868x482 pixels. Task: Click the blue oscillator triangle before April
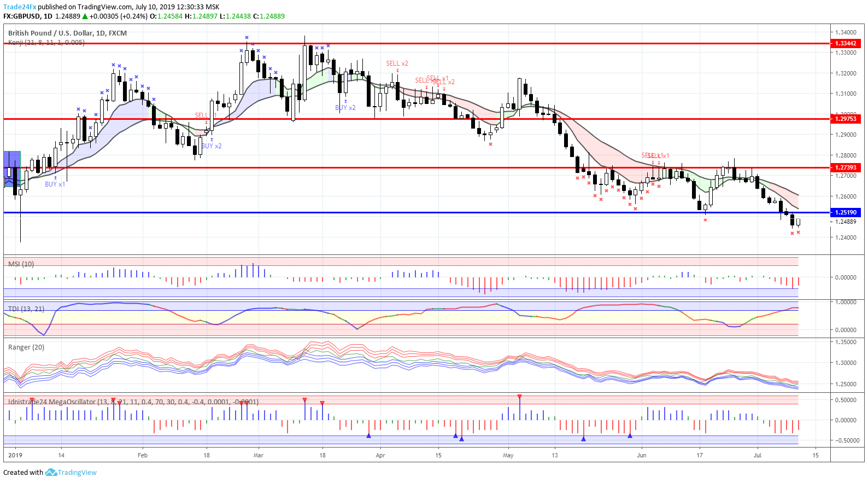click(x=368, y=435)
